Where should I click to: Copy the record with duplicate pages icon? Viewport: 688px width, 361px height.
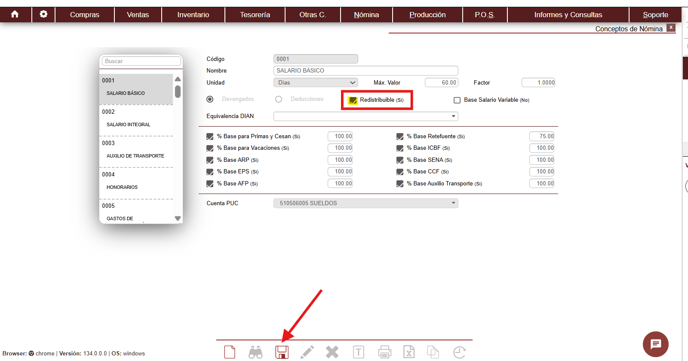point(433,352)
